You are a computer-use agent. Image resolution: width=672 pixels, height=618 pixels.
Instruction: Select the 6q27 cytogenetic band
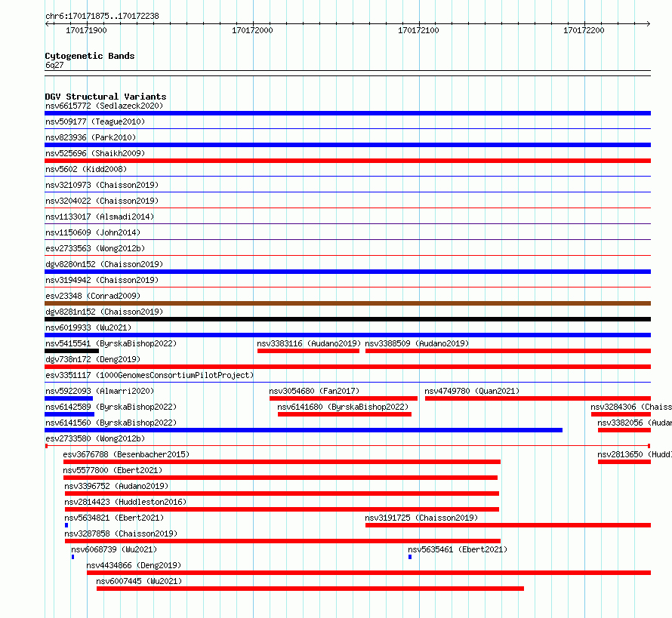tap(347, 73)
